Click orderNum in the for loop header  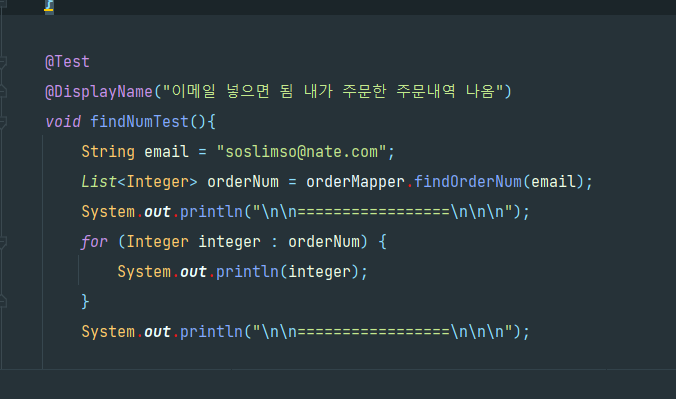pyautogui.click(x=324, y=242)
